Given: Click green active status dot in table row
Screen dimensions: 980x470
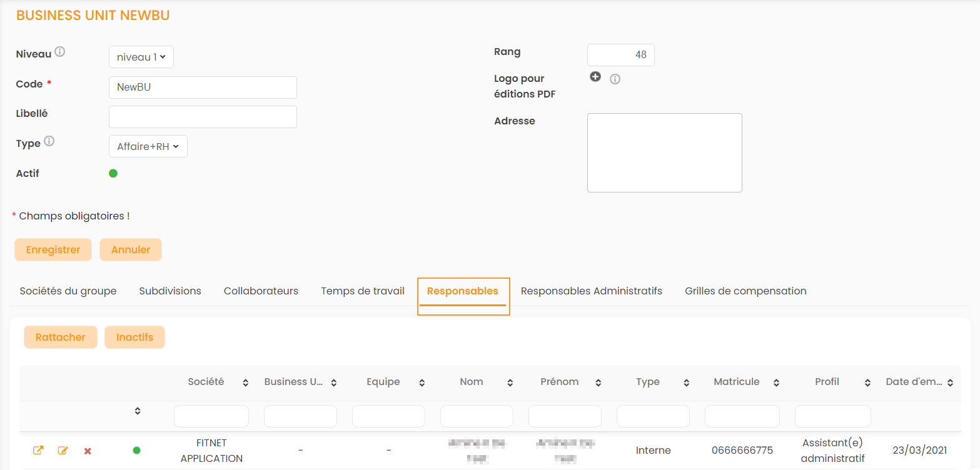Looking at the screenshot, I should (x=136, y=450).
